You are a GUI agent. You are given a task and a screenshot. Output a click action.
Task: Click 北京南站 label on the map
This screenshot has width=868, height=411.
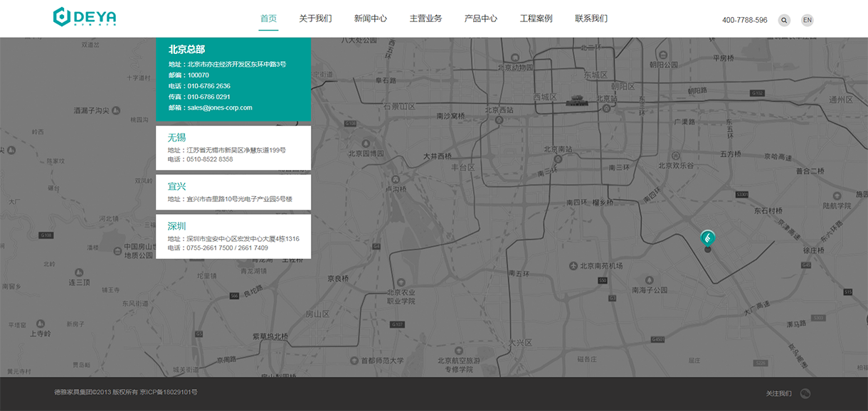(557, 149)
